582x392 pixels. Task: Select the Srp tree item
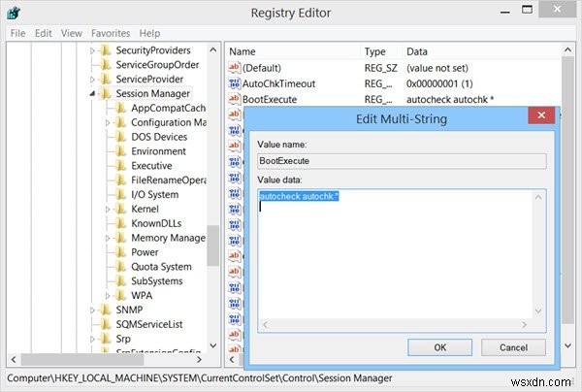(123, 339)
